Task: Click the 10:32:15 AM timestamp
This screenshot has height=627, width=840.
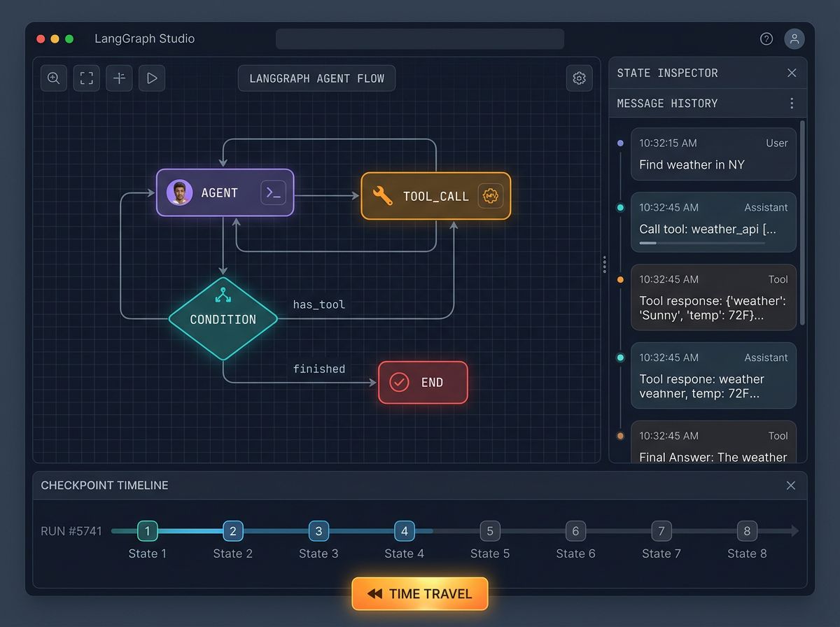Action: (668, 143)
